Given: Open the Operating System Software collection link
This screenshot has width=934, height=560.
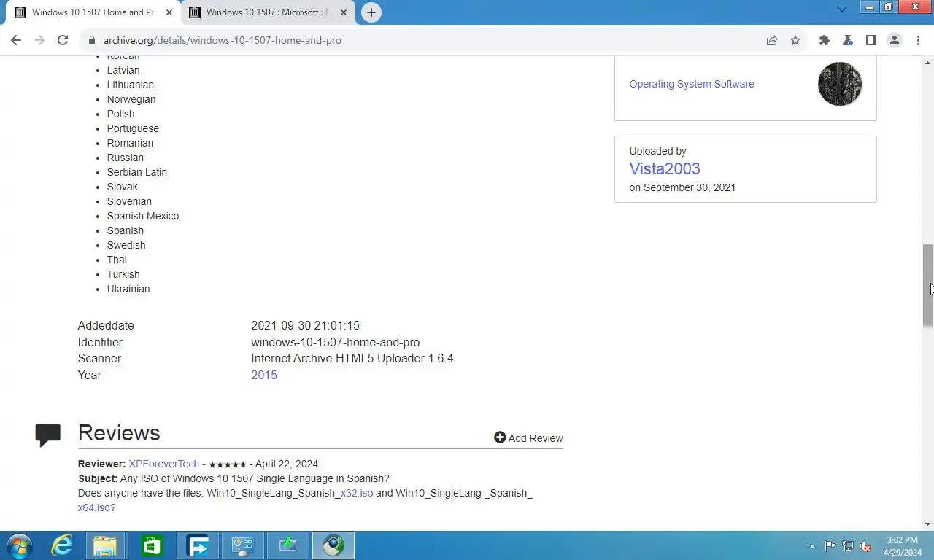Looking at the screenshot, I should (x=692, y=84).
